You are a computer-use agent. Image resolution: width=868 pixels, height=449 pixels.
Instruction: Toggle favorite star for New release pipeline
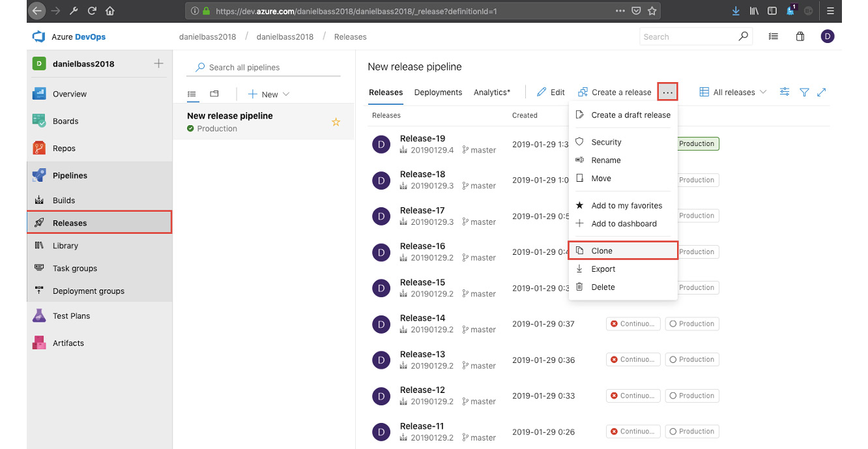(x=336, y=122)
